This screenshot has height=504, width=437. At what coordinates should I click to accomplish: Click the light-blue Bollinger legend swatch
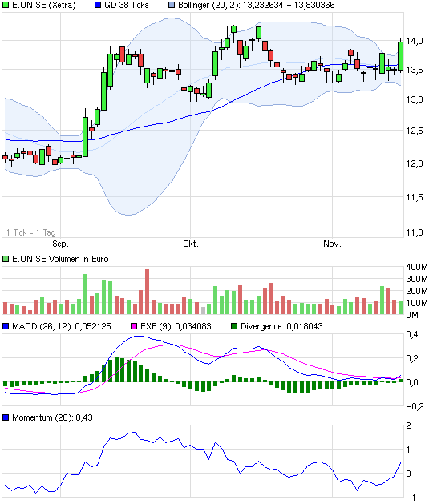pyautogui.click(x=172, y=5)
